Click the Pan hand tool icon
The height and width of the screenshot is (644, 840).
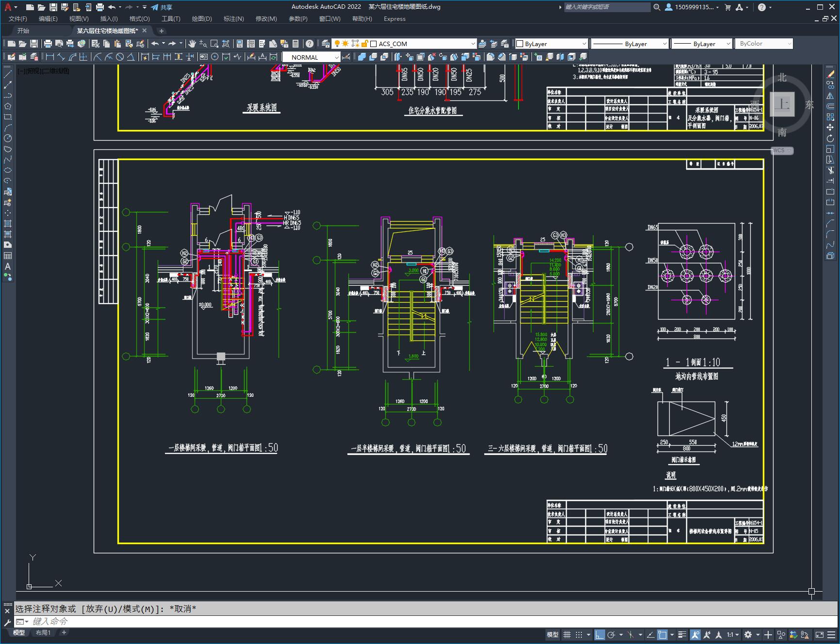192,44
